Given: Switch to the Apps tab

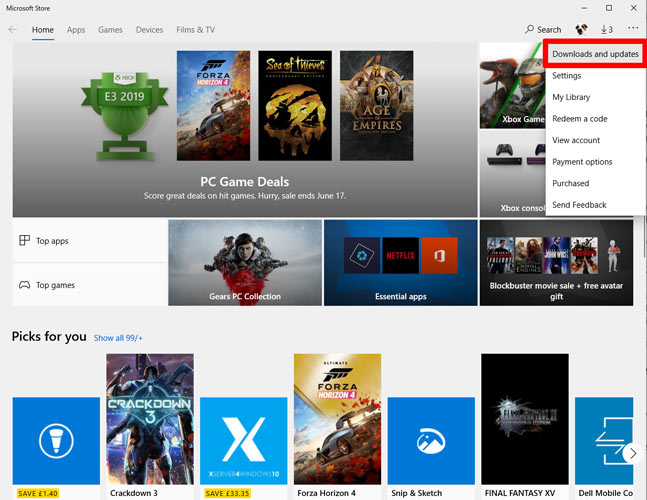Looking at the screenshot, I should [x=76, y=30].
